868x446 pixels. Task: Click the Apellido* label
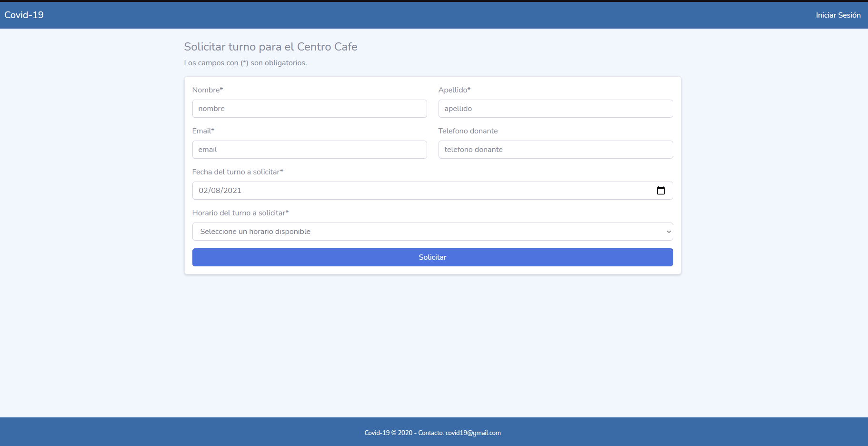(454, 90)
